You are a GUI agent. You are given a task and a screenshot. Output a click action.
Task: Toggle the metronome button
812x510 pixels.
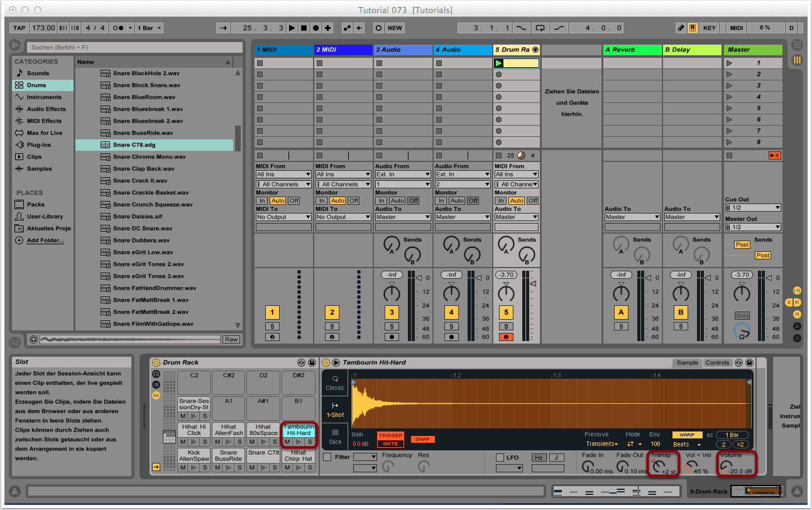pos(118,28)
